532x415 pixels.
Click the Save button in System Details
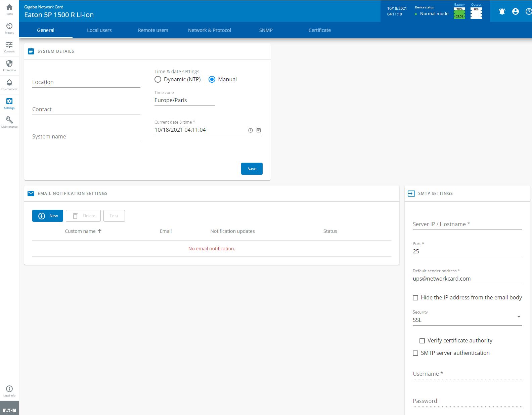(252, 169)
